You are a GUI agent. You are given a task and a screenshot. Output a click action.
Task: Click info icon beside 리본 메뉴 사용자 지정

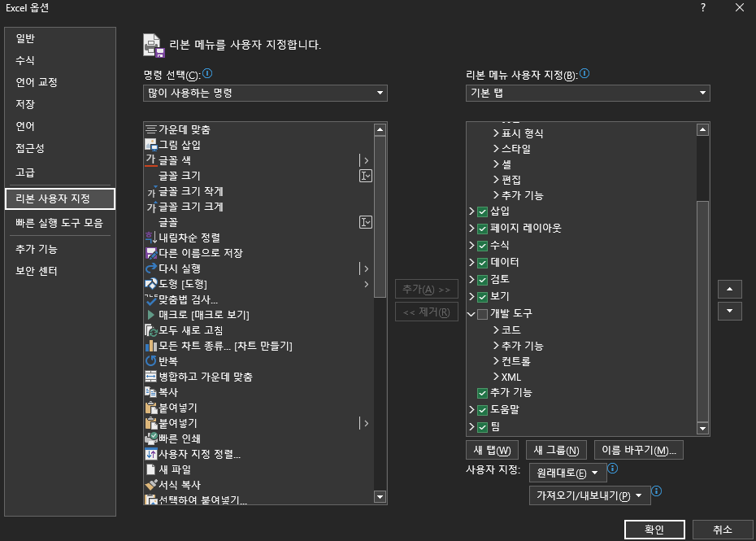click(584, 73)
